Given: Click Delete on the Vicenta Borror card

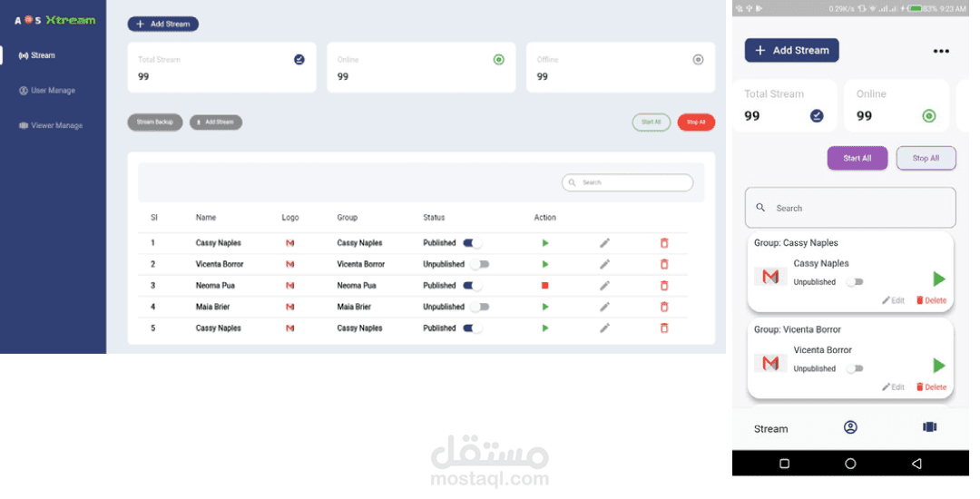Looking at the screenshot, I should 931,387.
